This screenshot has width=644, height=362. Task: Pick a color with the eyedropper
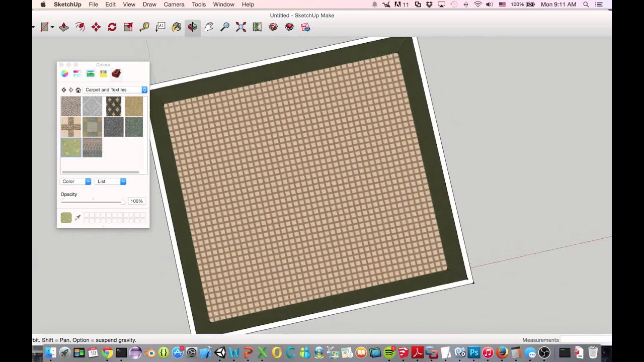click(77, 218)
